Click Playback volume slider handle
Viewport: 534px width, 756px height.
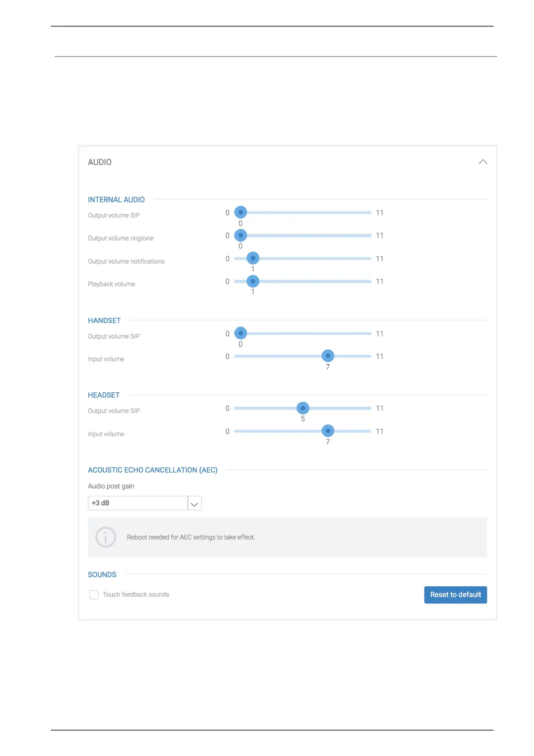pos(253,281)
